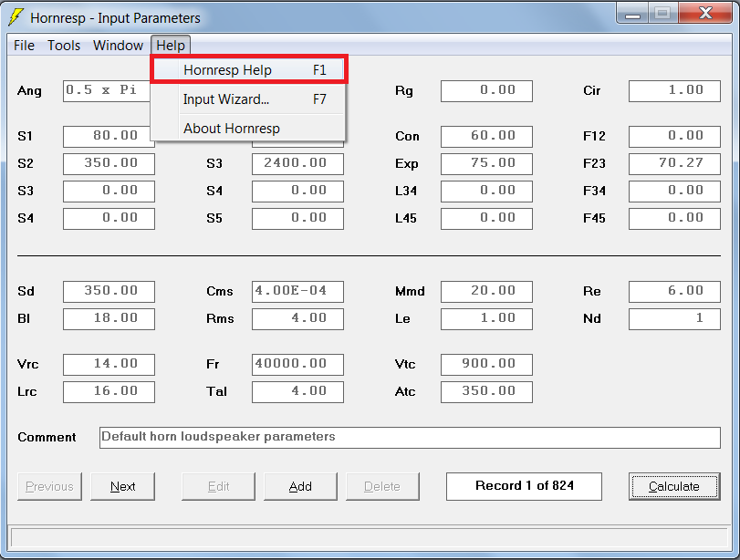Click the Comment text field
The image size is (740, 560).
tap(410, 438)
